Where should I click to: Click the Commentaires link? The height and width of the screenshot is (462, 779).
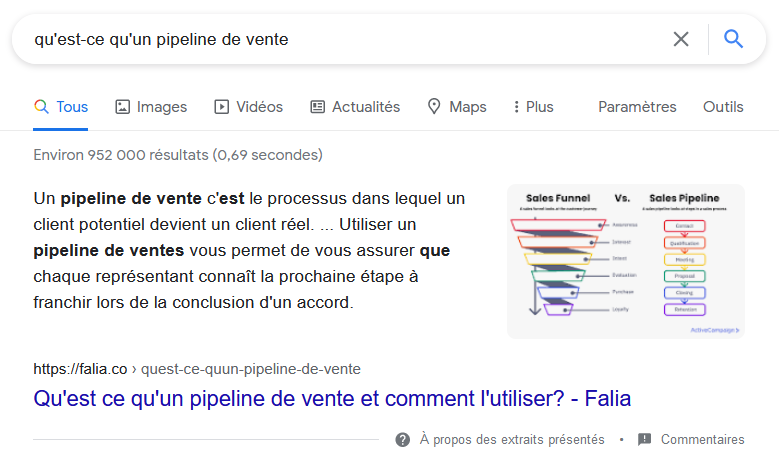[702, 439]
